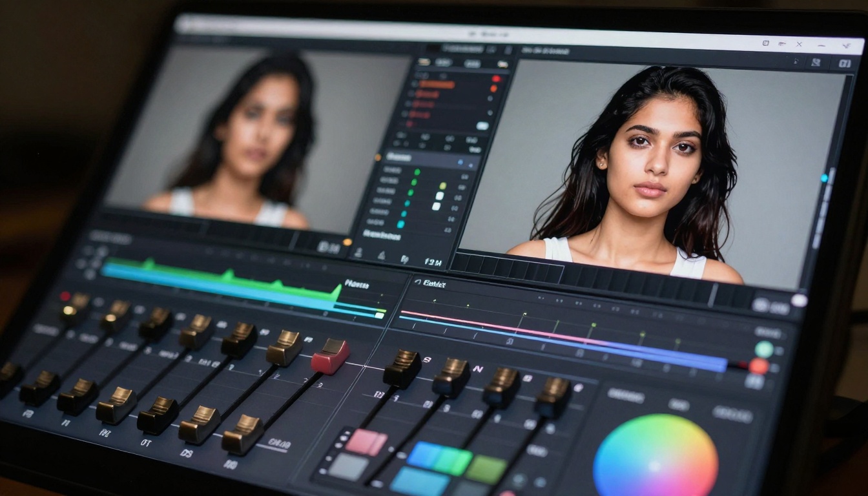The height and width of the screenshot is (496, 868).
Task: Select the highlighted section header row in center panel
Action: coord(431,160)
